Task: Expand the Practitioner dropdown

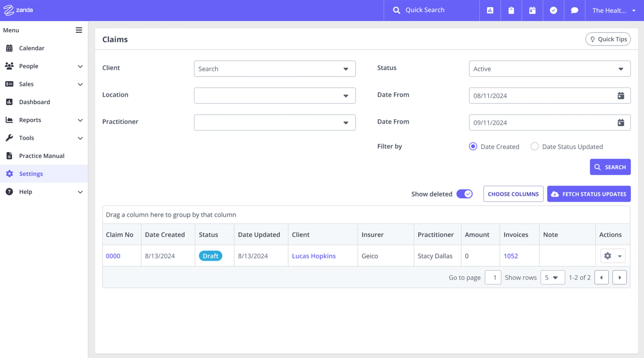Action: click(275, 123)
